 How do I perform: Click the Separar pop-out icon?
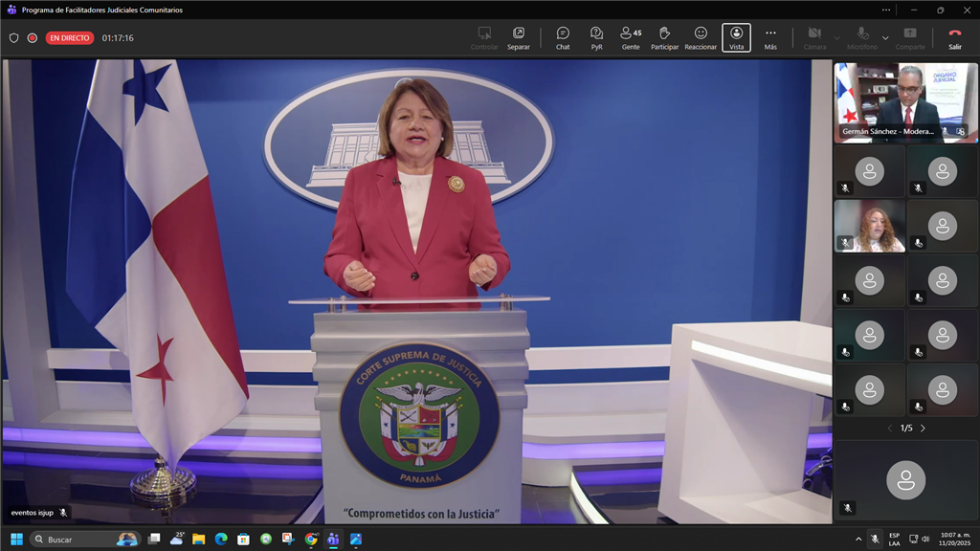518,37
